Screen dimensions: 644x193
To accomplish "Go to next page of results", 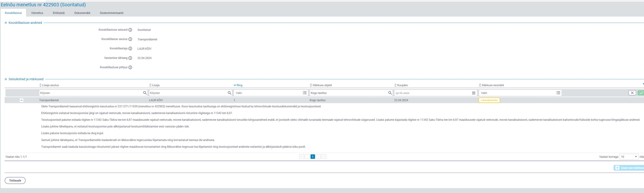I will pos(318,157).
